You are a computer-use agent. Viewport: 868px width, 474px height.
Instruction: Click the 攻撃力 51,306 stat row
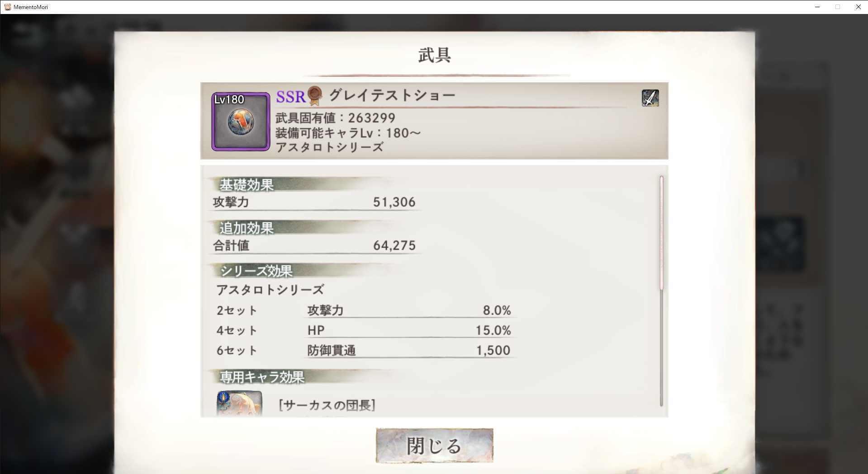315,202
